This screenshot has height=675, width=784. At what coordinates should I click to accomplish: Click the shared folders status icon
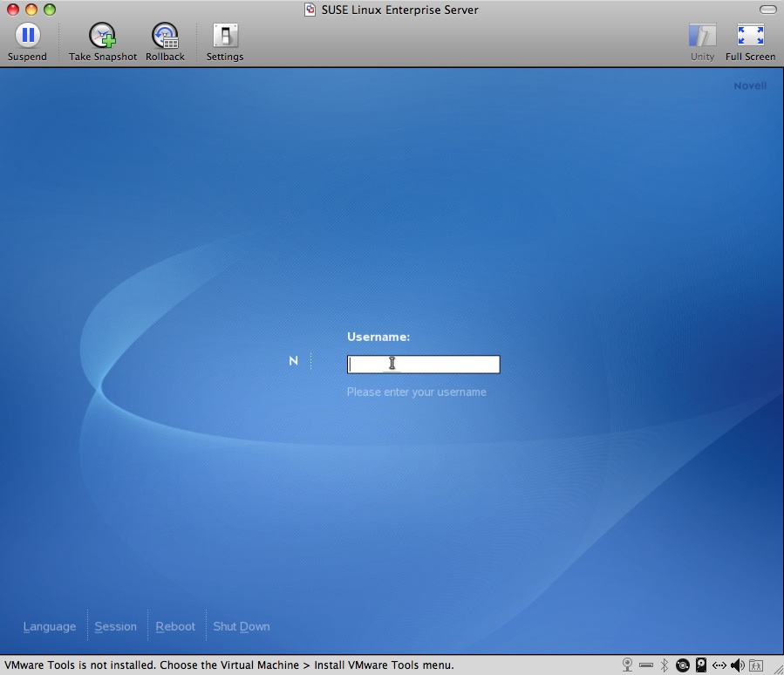point(756,665)
